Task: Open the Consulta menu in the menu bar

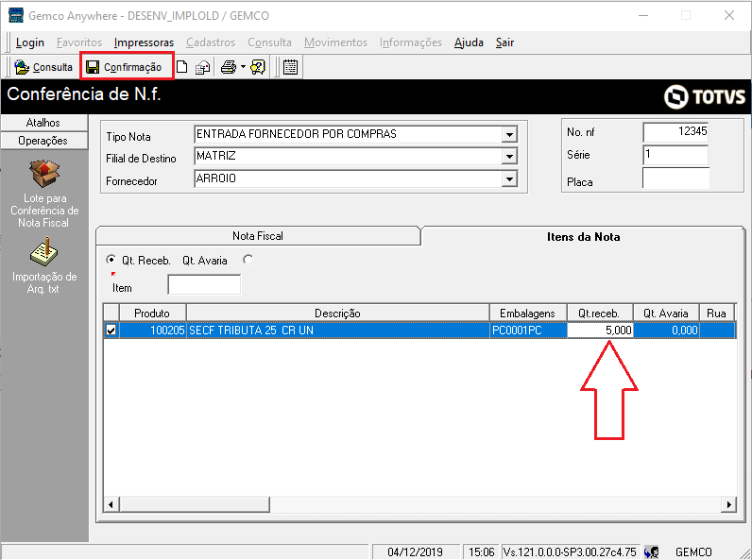Action: pos(269,42)
